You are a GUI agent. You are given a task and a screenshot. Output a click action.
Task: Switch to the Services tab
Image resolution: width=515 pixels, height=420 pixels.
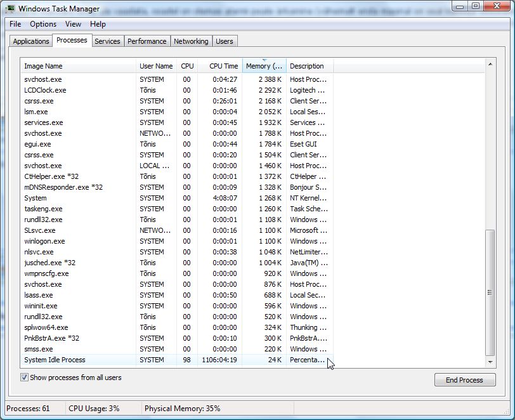click(107, 41)
